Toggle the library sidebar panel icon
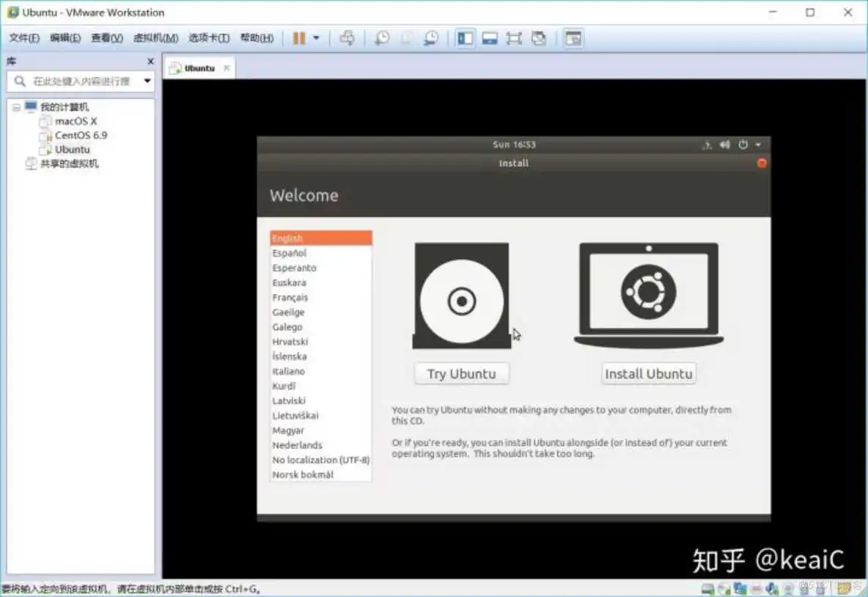The height and width of the screenshot is (597, 868). (466, 37)
